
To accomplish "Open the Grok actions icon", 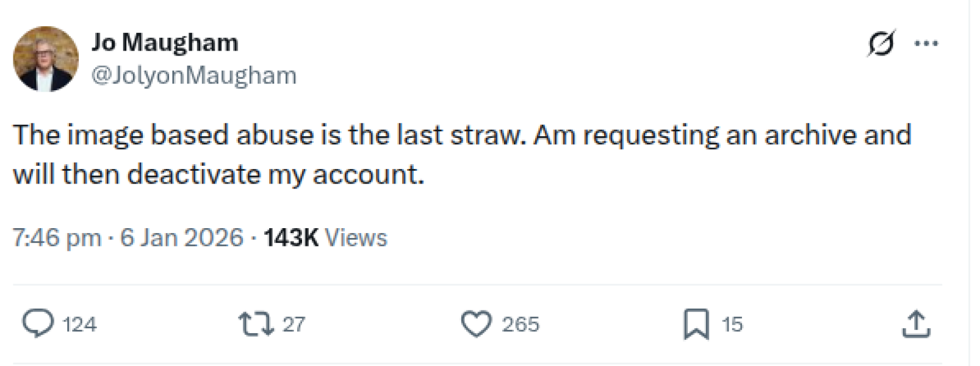I will 881,43.
